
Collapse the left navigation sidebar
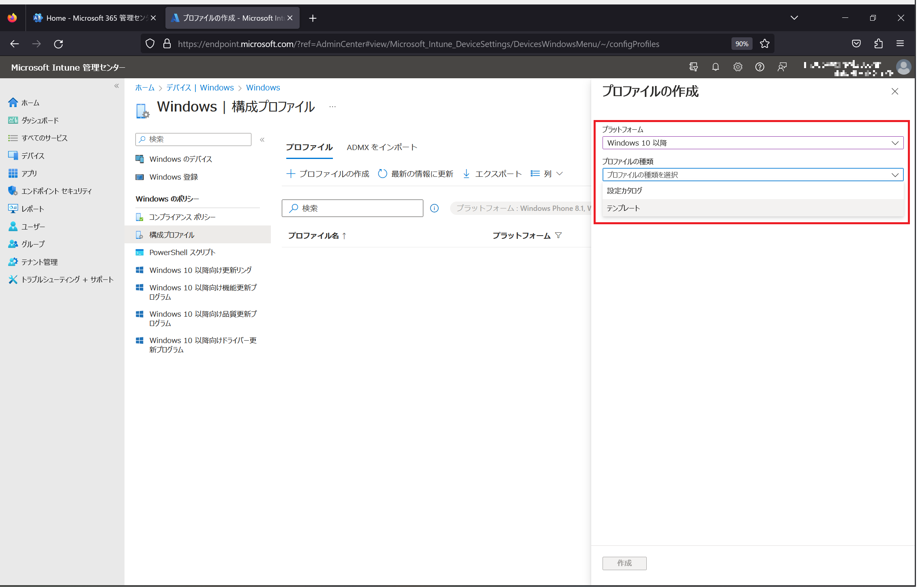(117, 86)
